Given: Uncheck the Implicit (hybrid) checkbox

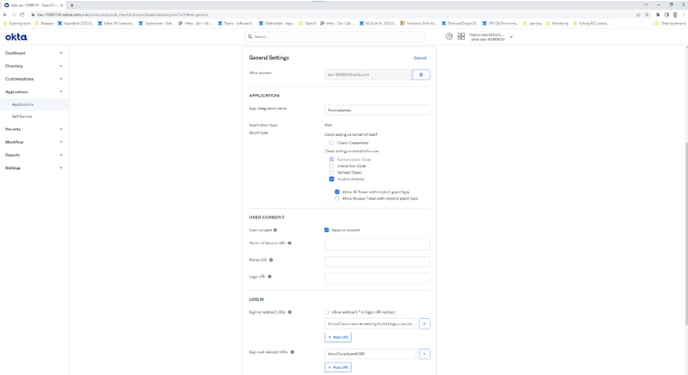Looking at the screenshot, I should 331,179.
